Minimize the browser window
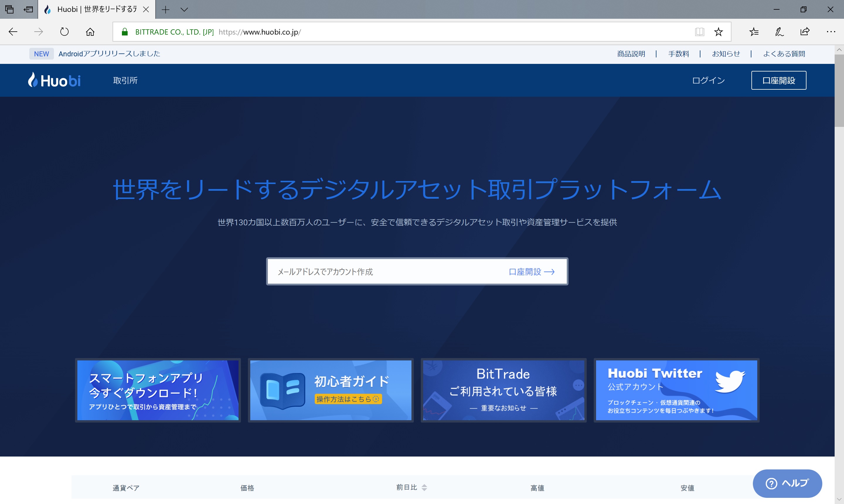This screenshot has width=844, height=504. click(776, 9)
